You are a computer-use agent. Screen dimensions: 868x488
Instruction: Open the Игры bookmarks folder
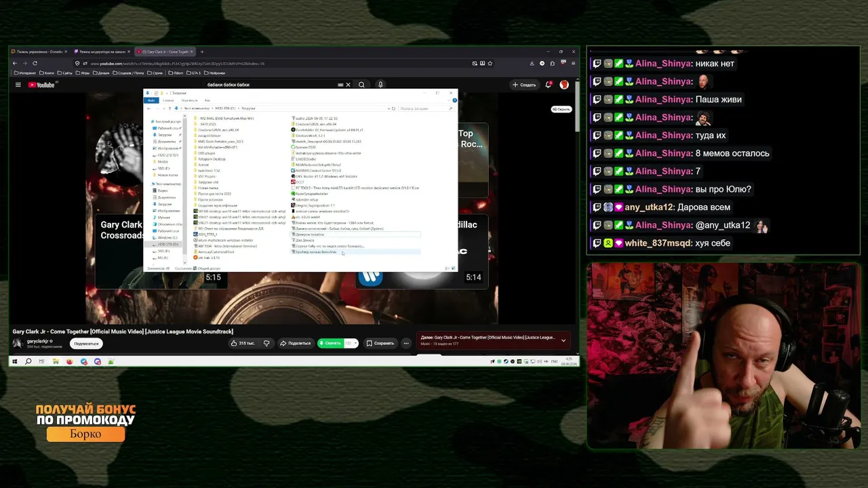[x=83, y=73]
